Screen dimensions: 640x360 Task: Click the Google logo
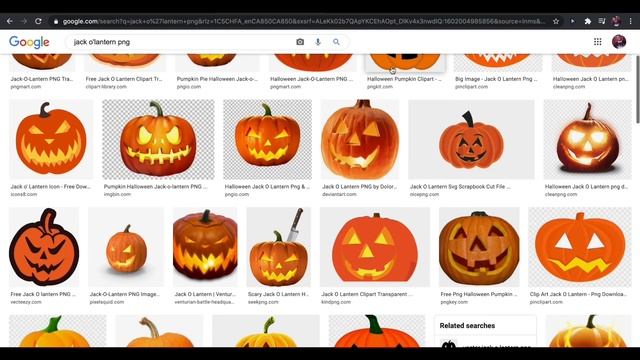[29, 42]
